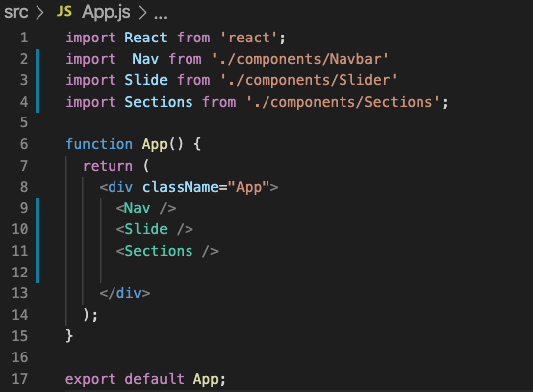The height and width of the screenshot is (392, 533).
Task: Click the function keyword on line 6
Action: pyautogui.click(x=99, y=144)
